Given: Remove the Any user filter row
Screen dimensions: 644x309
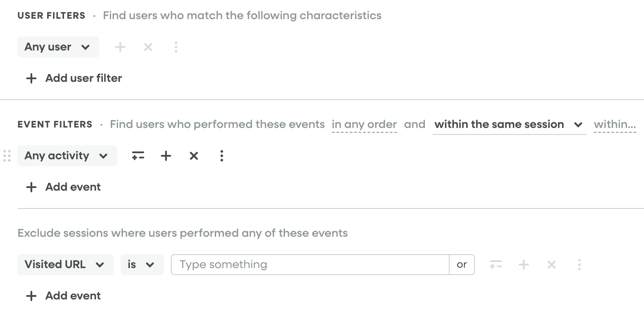Looking at the screenshot, I should 148,47.
